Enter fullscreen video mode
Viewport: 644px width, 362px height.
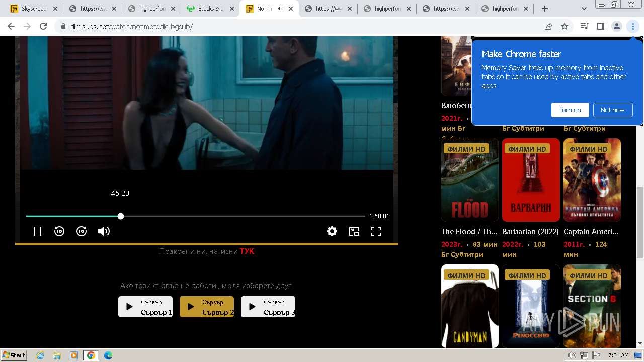[376, 231]
